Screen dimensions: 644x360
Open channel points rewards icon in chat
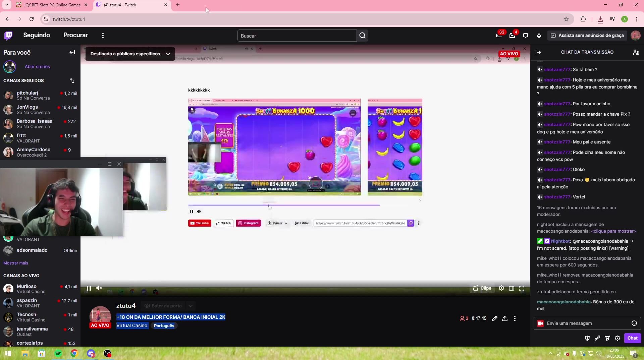tap(607, 339)
